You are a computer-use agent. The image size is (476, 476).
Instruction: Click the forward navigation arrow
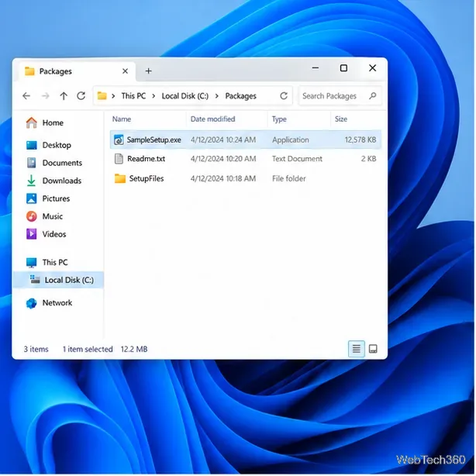click(45, 96)
